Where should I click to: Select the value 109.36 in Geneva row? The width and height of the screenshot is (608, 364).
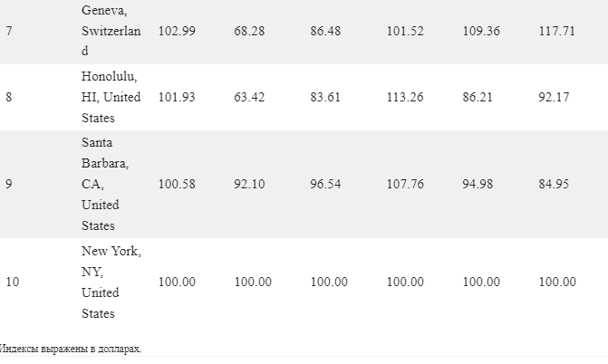(481, 31)
